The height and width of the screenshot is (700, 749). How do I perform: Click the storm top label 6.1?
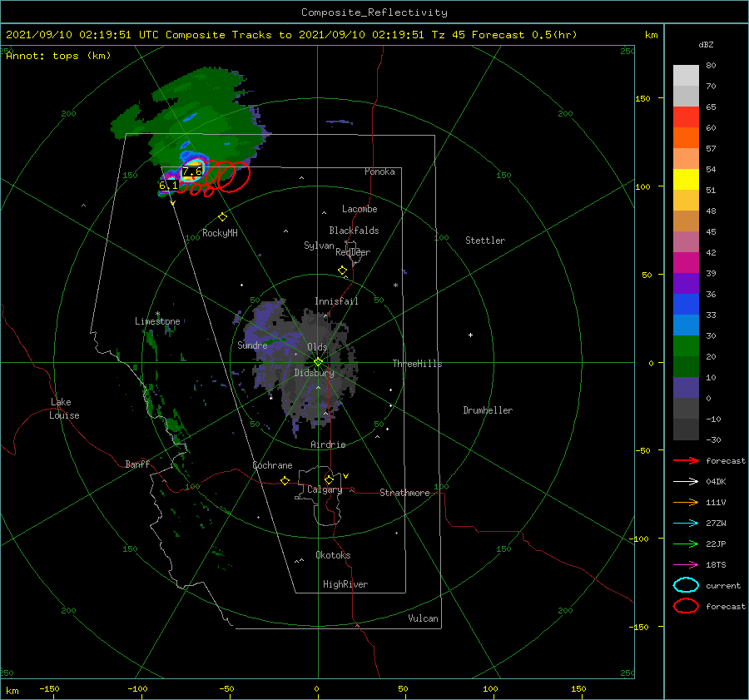click(x=169, y=185)
